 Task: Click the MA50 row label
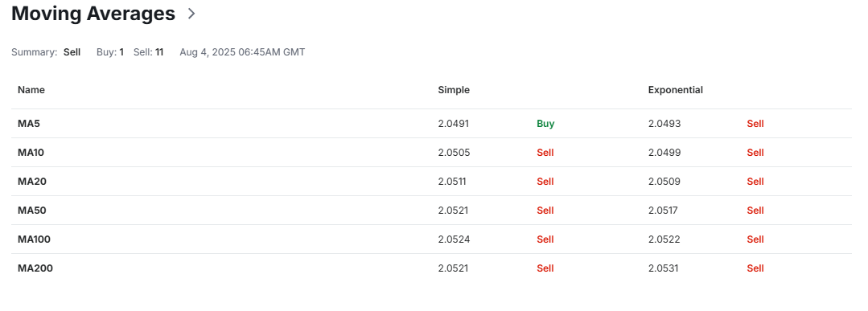32,211
